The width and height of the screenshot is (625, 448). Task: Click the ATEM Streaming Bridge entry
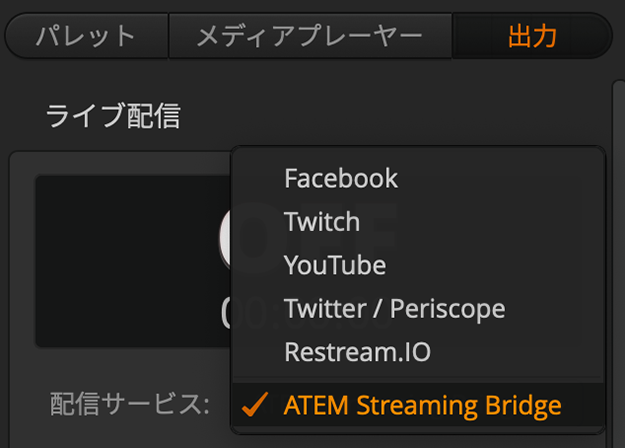point(422,406)
